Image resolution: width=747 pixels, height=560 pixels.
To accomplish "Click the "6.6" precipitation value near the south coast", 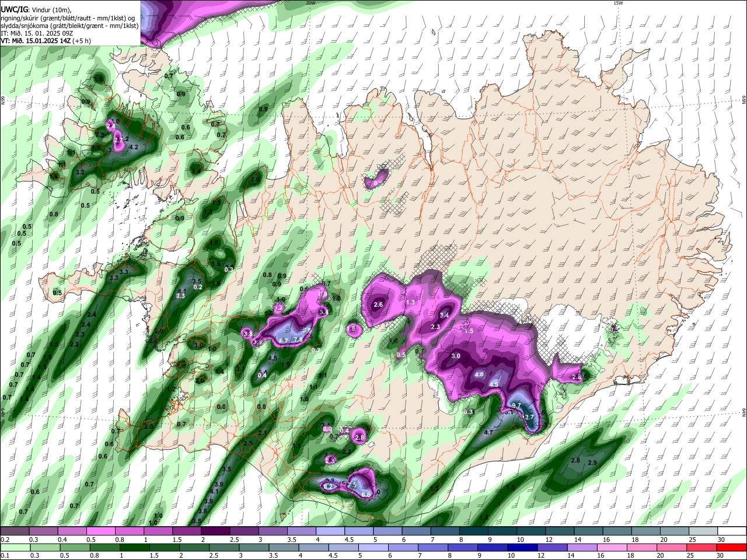I will pyautogui.click(x=366, y=495).
